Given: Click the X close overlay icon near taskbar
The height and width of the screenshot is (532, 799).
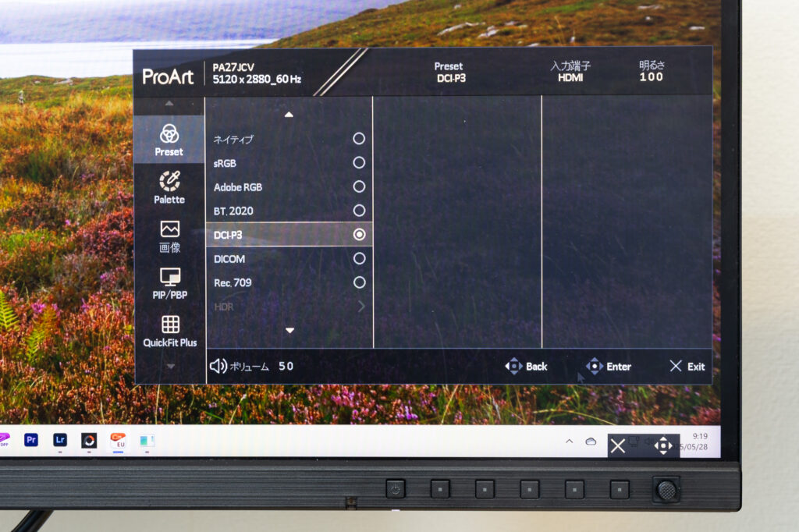Looking at the screenshot, I should (x=618, y=446).
